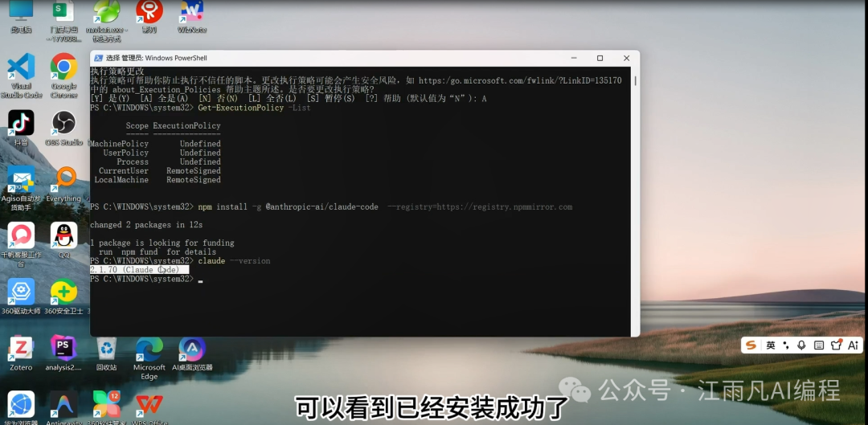
Task: Open 360安全卫士 shortcut
Action: (64, 296)
